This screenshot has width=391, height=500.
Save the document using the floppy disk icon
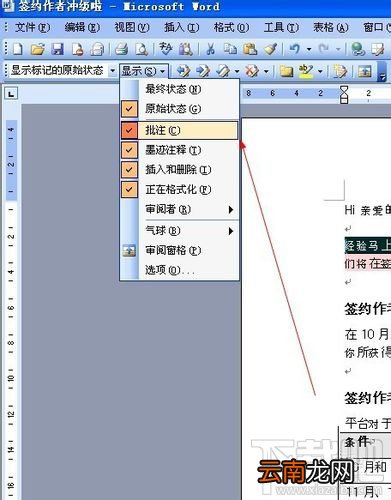coord(57,49)
